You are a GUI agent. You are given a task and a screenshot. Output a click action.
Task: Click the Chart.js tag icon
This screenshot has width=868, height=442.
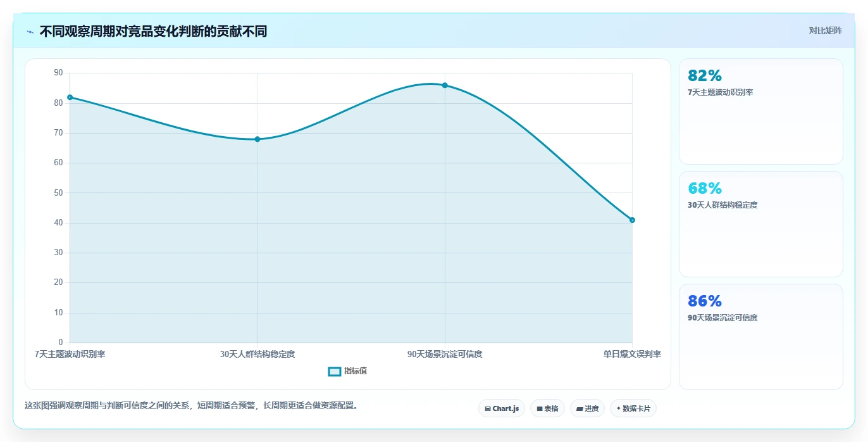[x=488, y=409]
